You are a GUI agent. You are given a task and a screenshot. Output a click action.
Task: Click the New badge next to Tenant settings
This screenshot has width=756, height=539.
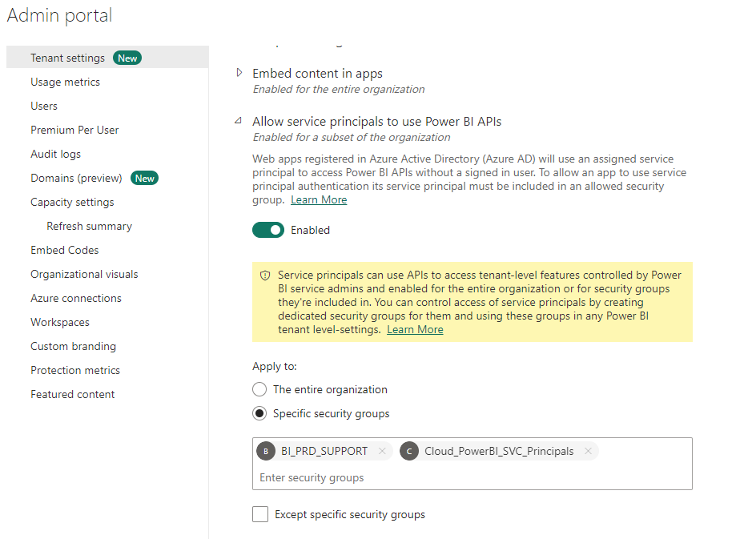pyautogui.click(x=127, y=58)
